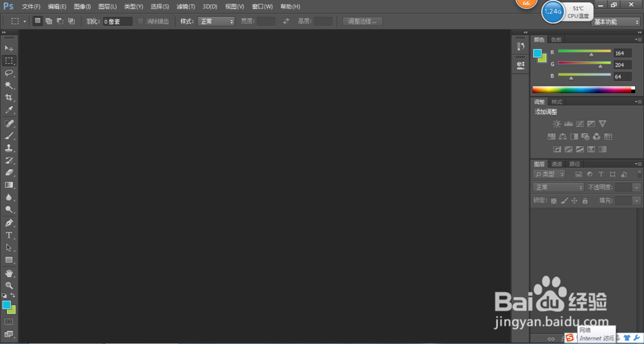Switch to the 路径 paths tab
Screen dimensions: 644x344
(x=574, y=164)
